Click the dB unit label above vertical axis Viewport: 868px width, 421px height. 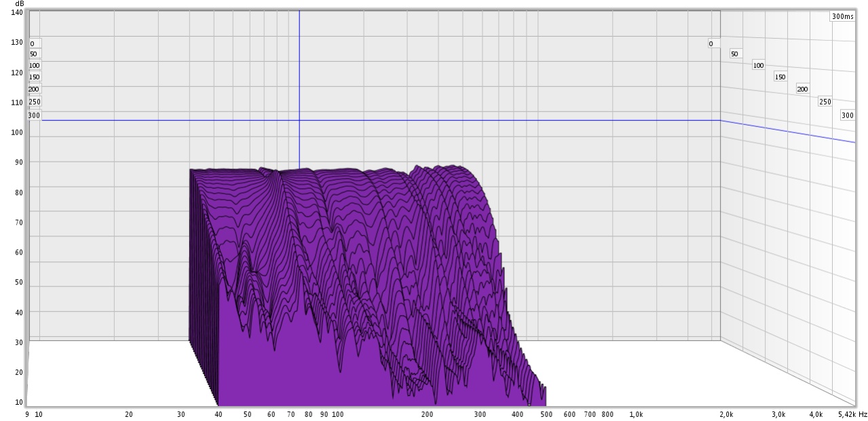pos(18,3)
